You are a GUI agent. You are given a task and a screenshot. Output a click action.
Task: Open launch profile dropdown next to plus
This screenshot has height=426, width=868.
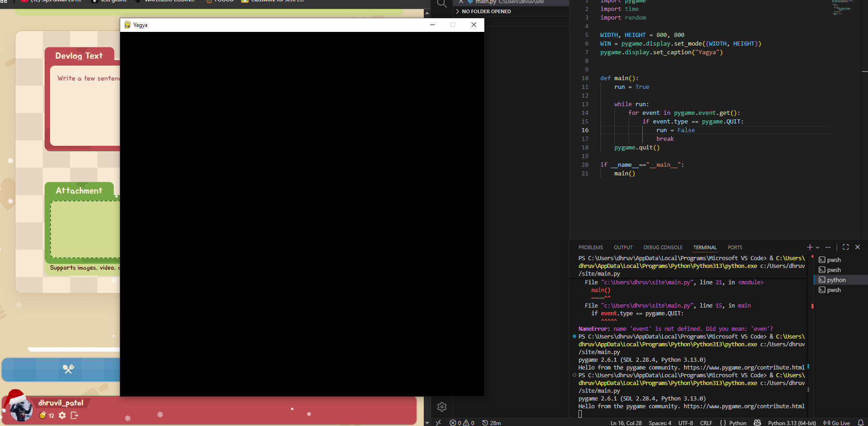[817, 247]
